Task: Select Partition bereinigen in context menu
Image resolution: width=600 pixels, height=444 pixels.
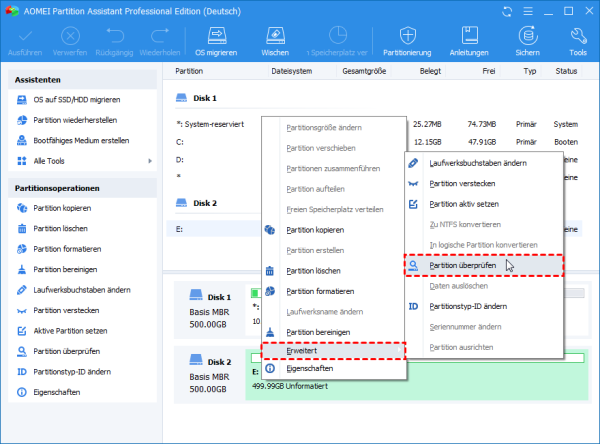Action: click(x=333, y=332)
